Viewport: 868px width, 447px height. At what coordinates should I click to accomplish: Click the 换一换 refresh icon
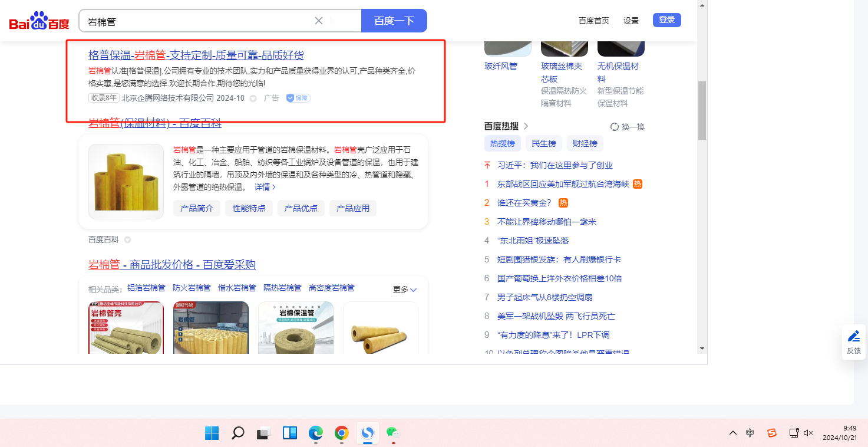615,127
